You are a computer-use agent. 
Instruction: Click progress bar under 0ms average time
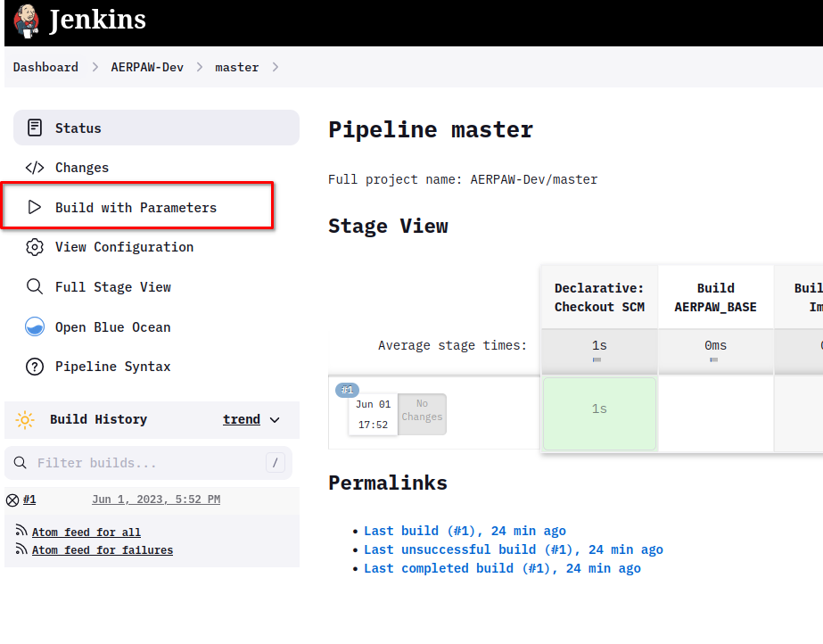[714, 359]
